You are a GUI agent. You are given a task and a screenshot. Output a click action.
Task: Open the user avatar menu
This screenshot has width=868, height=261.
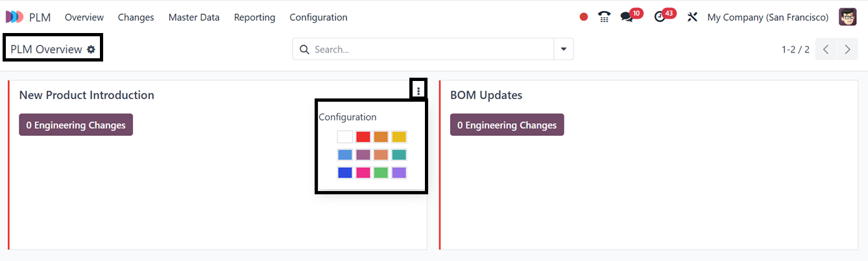(x=847, y=17)
